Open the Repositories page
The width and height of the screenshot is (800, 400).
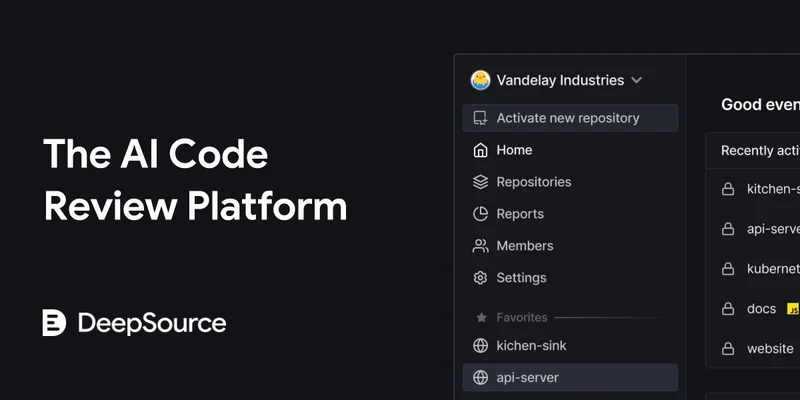click(x=533, y=182)
